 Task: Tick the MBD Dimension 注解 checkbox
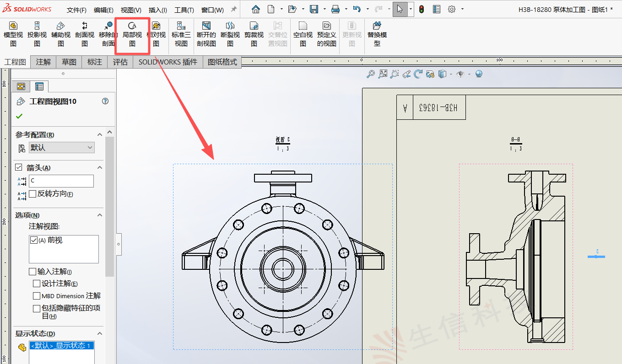click(37, 296)
